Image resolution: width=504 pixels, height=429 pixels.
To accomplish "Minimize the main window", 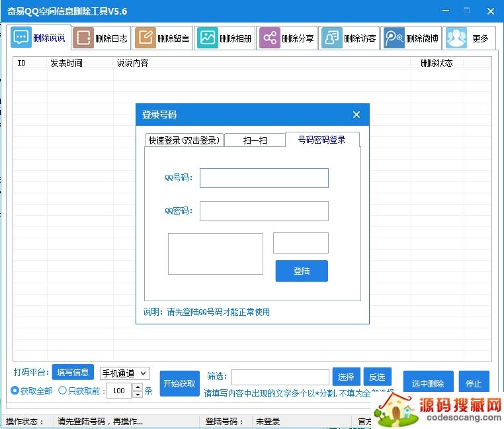I will tap(446, 11).
